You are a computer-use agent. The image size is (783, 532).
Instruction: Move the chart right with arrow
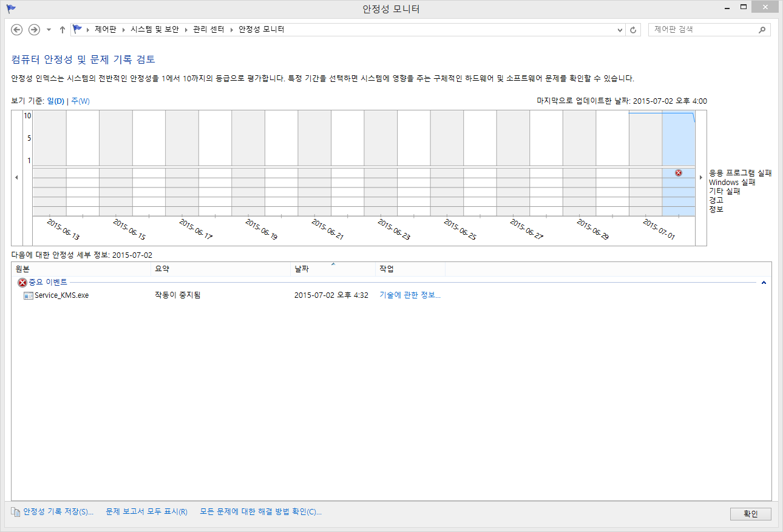pyautogui.click(x=701, y=177)
